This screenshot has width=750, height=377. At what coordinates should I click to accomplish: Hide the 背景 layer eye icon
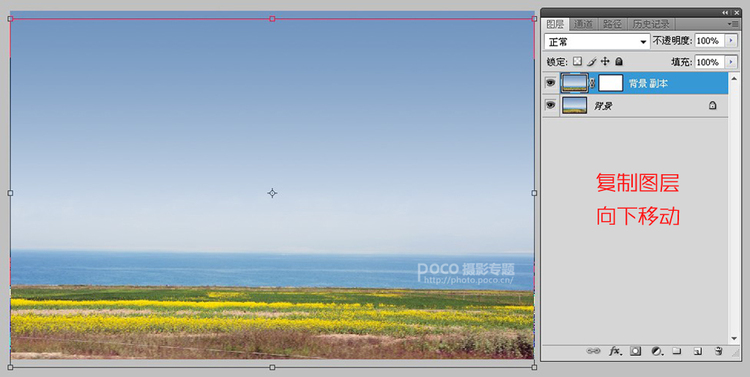click(x=551, y=105)
